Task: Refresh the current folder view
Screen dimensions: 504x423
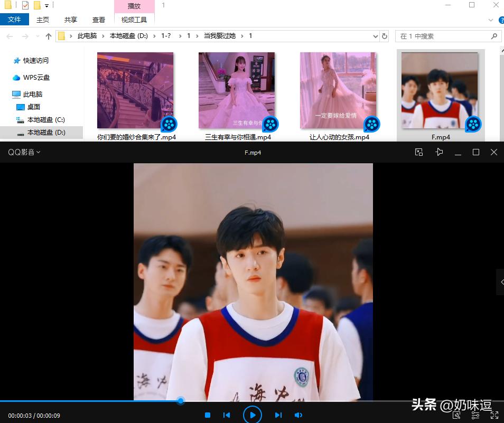Action: pyautogui.click(x=385, y=36)
